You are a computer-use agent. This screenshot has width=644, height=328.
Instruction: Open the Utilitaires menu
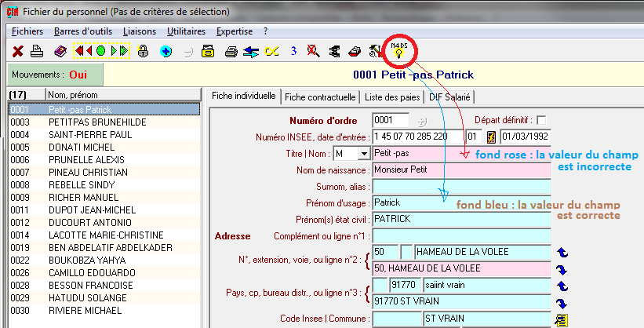186,31
